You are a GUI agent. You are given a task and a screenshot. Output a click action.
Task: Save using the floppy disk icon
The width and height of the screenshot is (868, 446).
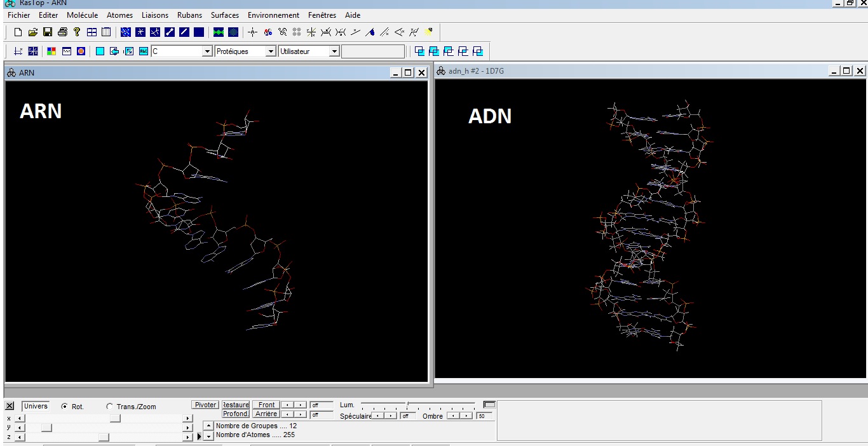click(47, 32)
